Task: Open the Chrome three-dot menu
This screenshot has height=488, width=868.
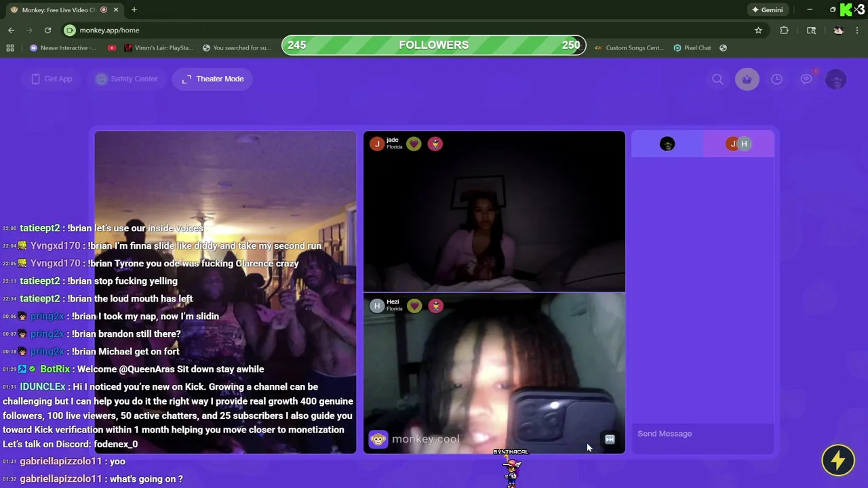Action: click(857, 30)
